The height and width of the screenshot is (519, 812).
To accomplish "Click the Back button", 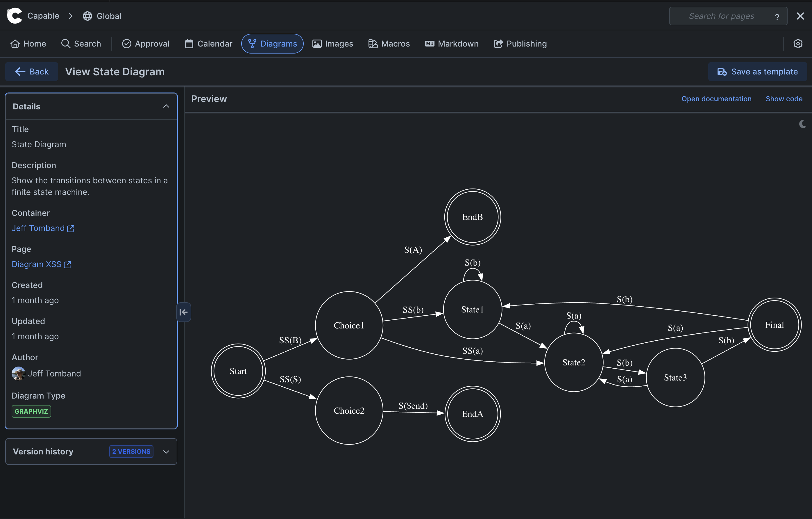I will tap(32, 72).
